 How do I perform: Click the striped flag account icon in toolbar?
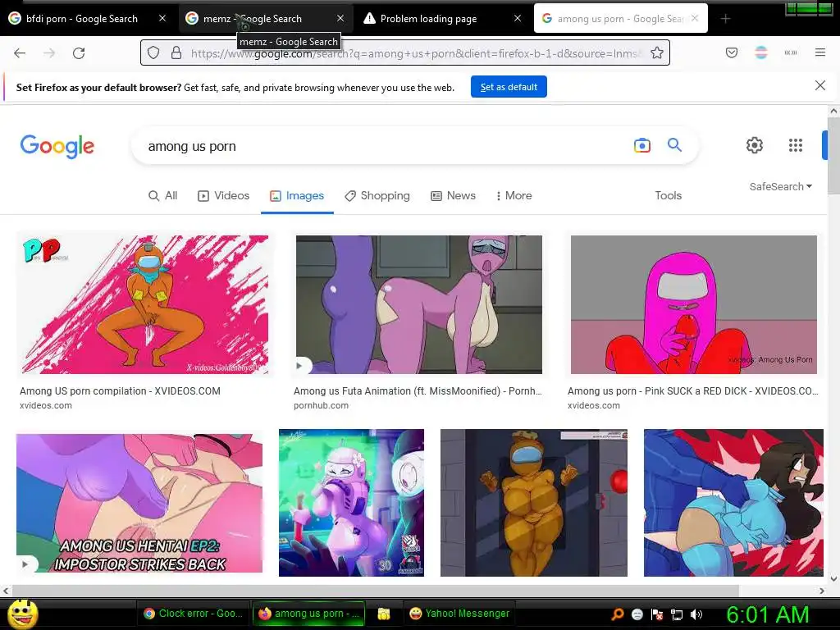pos(761,52)
